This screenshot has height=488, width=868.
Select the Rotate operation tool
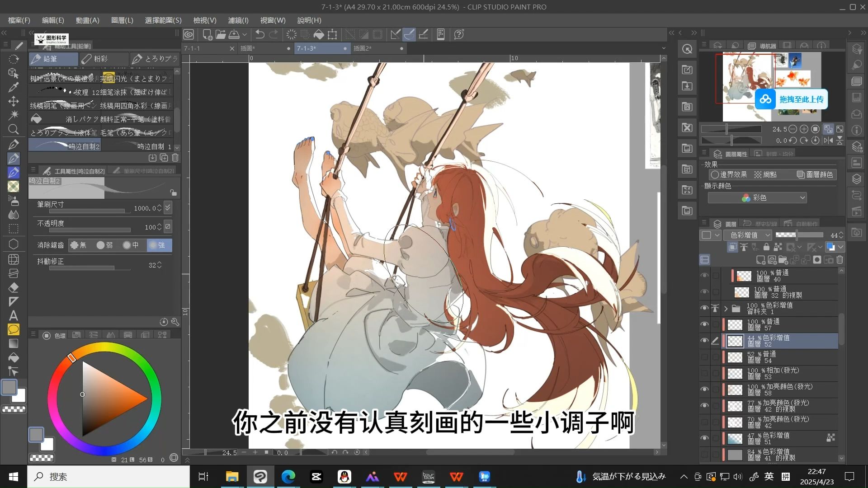14,59
